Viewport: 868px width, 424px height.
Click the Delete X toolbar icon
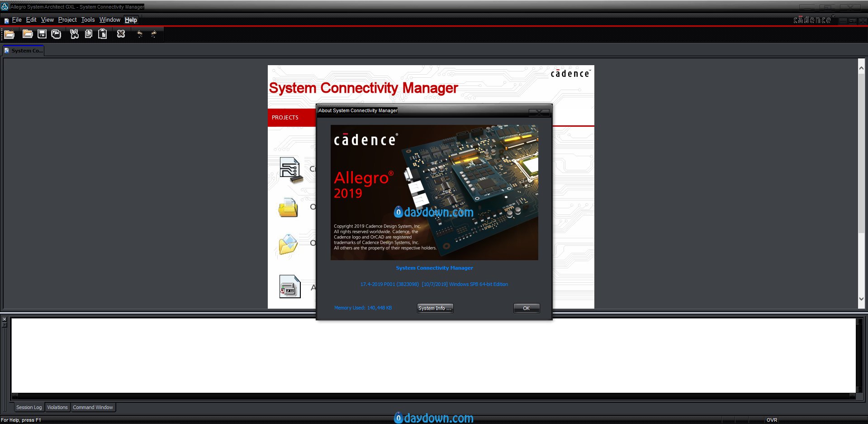121,34
